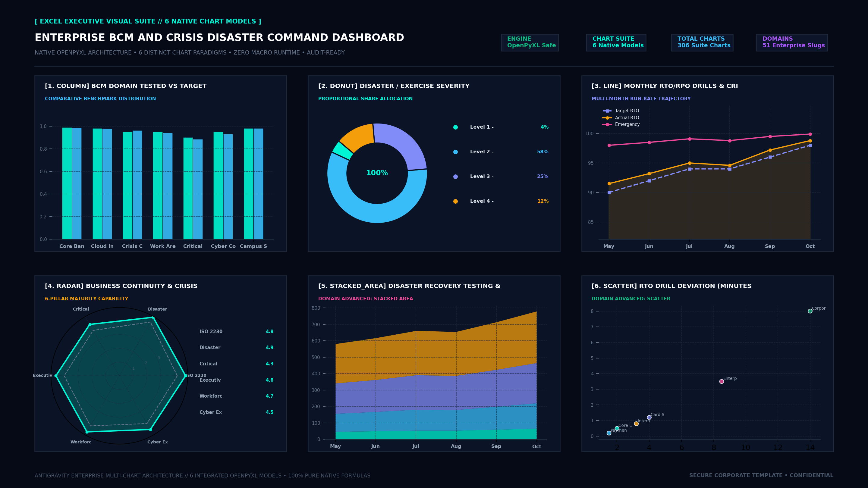Click the 100% donut center label
The image size is (868, 488).
click(377, 173)
